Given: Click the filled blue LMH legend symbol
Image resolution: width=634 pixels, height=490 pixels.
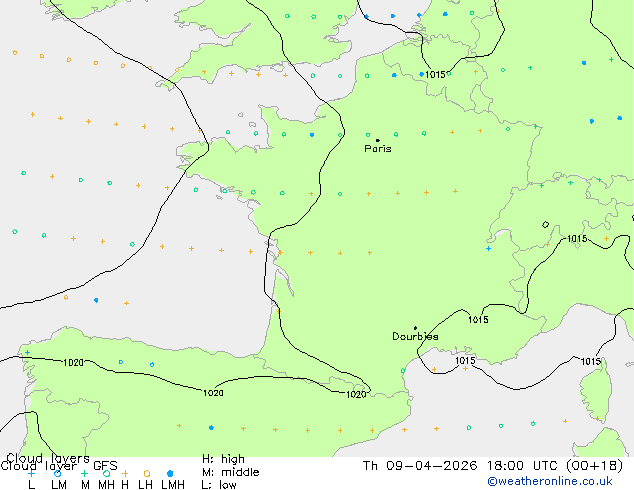Looking at the screenshot, I should tap(170, 473).
